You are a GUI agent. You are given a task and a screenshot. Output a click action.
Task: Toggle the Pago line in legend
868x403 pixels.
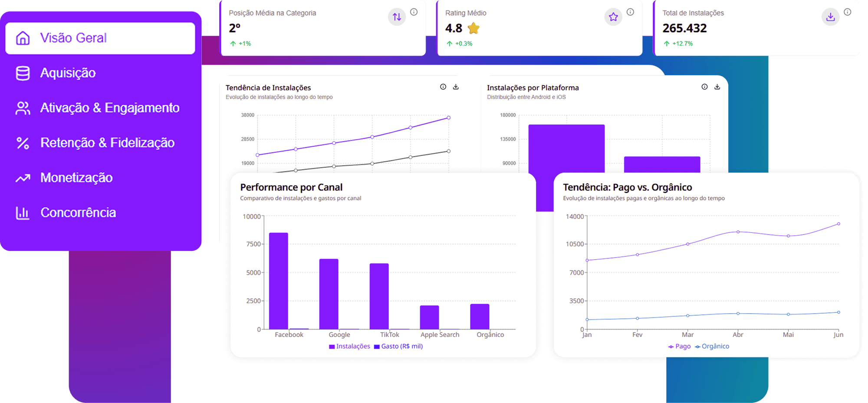coord(679,346)
